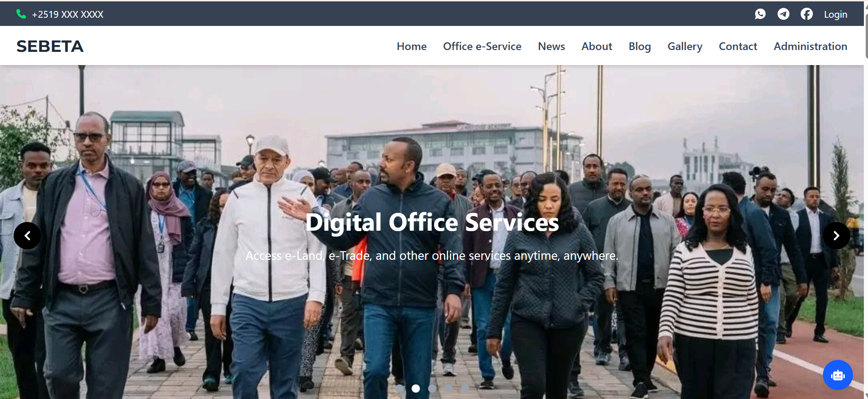Viewport: 868px width, 399px height.
Task: Navigate to the Gallery page
Action: [684, 46]
